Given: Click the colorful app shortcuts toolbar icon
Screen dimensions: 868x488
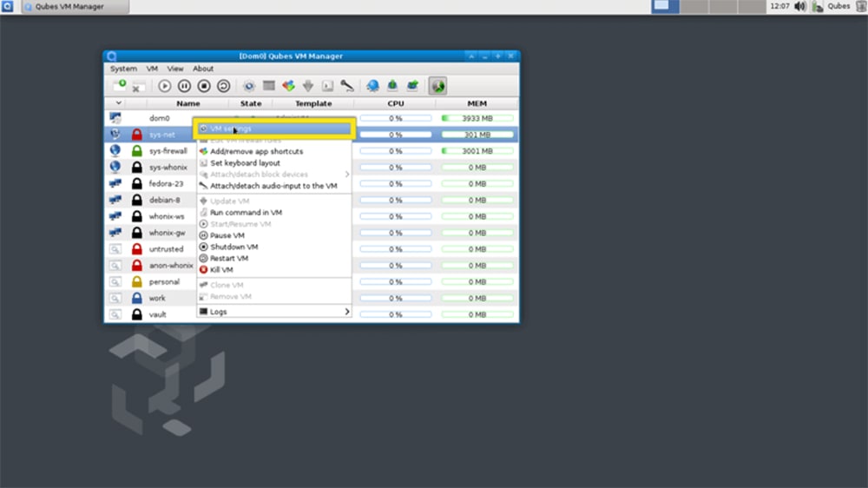Looking at the screenshot, I should (x=288, y=86).
